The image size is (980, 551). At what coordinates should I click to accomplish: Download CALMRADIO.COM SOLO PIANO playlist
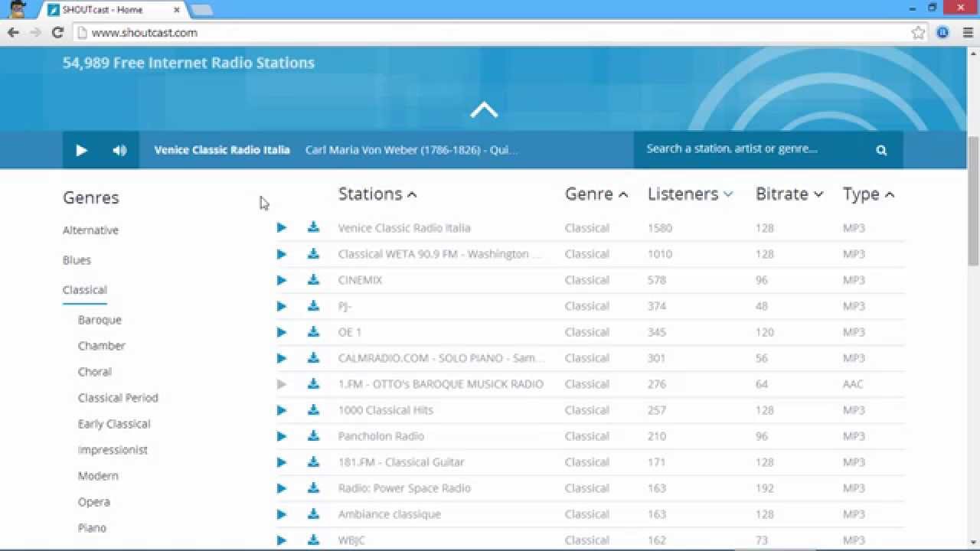click(313, 357)
